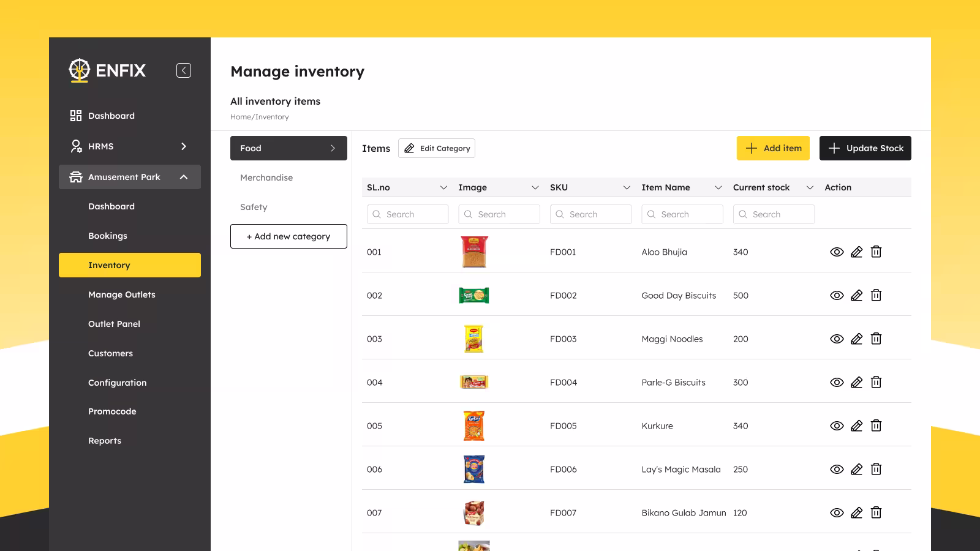Viewport: 980px width, 551px height.
Task: Edit the Parle-G Biscuits entry
Action: (856, 382)
